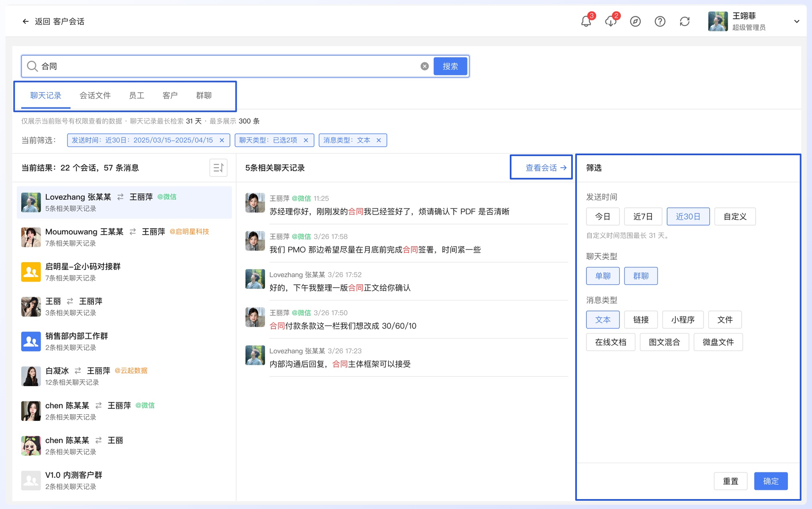Toggle the result list sort icon
This screenshot has height=509, width=812.
pos(218,168)
